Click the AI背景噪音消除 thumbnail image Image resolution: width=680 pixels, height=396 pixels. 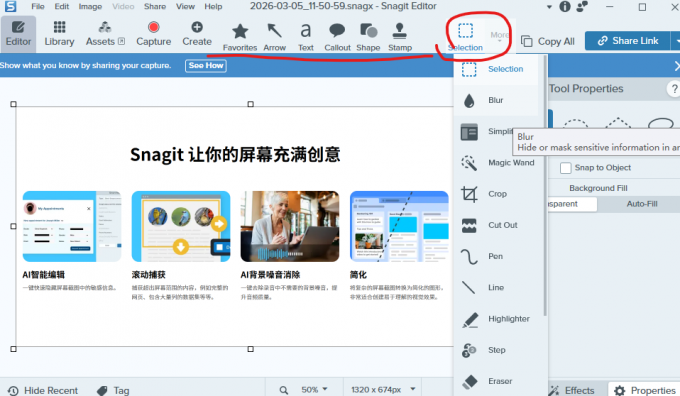[x=290, y=226]
